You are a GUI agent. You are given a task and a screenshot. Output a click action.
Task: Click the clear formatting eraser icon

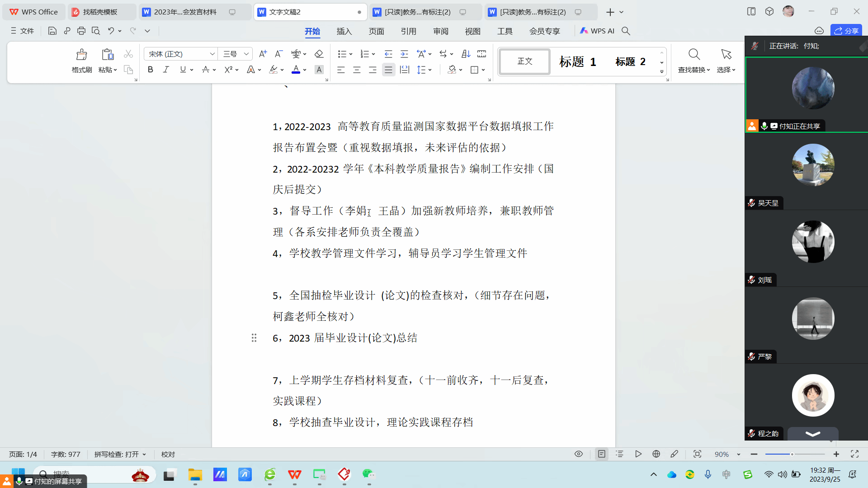[x=319, y=54]
